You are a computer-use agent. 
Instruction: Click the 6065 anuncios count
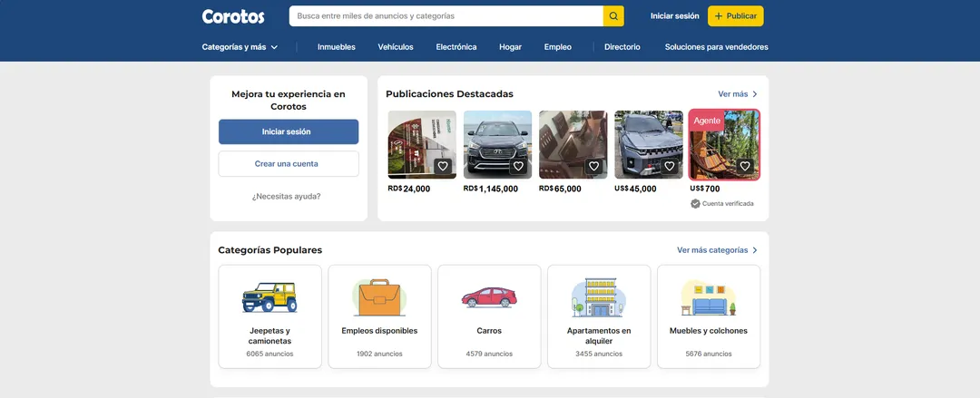point(270,354)
